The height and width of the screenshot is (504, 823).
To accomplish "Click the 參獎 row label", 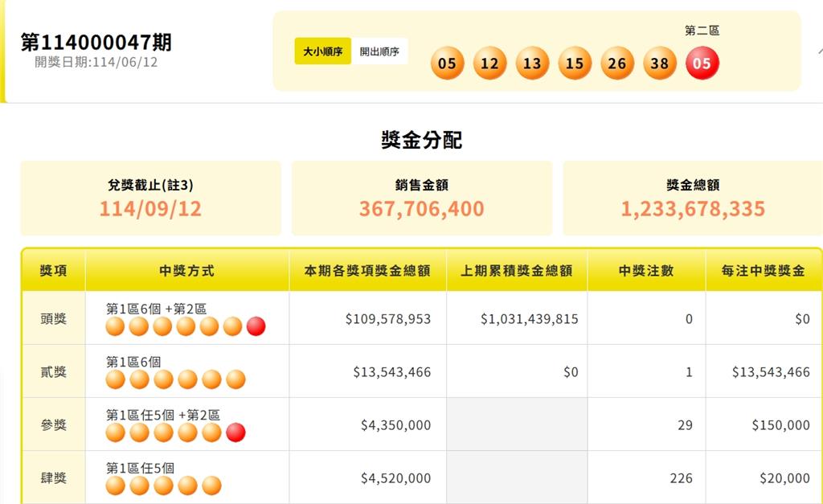I will tap(54, 424).
